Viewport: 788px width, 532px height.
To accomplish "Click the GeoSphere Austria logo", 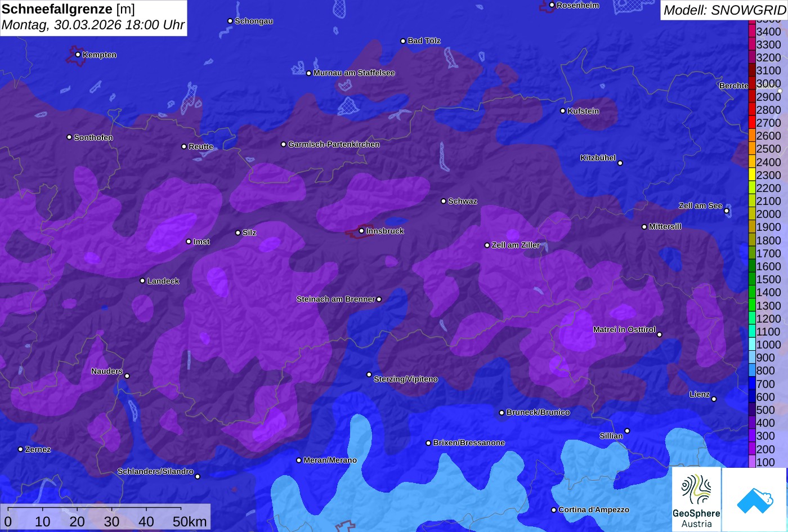I will (696, 499).
